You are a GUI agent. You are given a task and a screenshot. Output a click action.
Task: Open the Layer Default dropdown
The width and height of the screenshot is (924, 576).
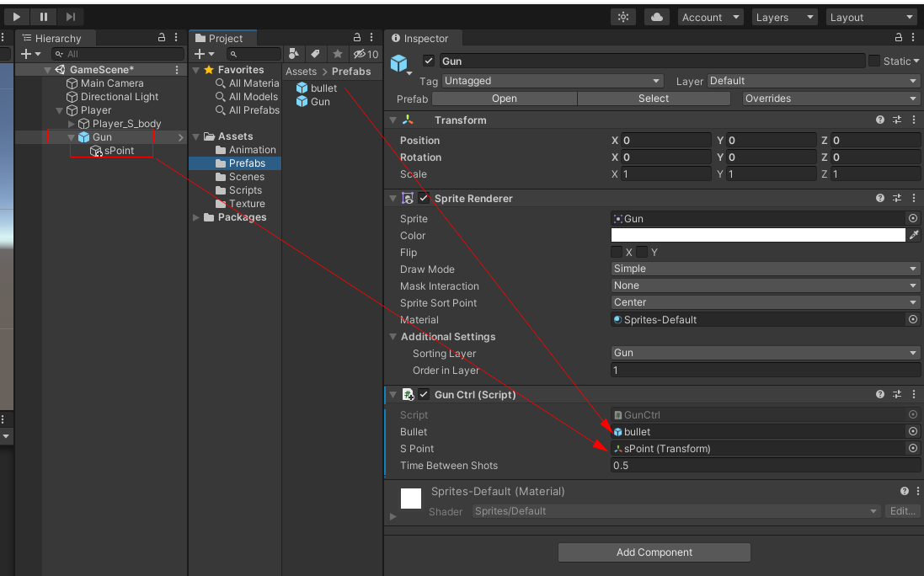pyautogui.click(x=813, y=81)
